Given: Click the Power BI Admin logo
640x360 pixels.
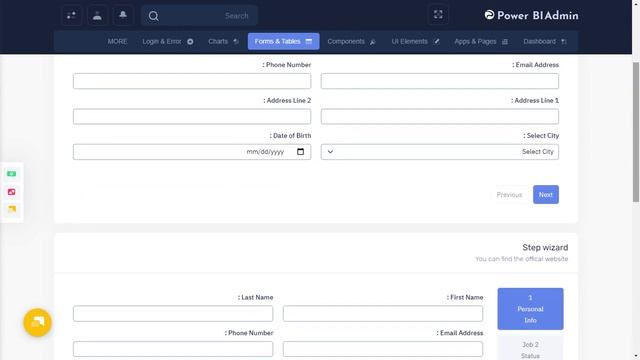Looking at the screenshot, I should click(531, 16).
